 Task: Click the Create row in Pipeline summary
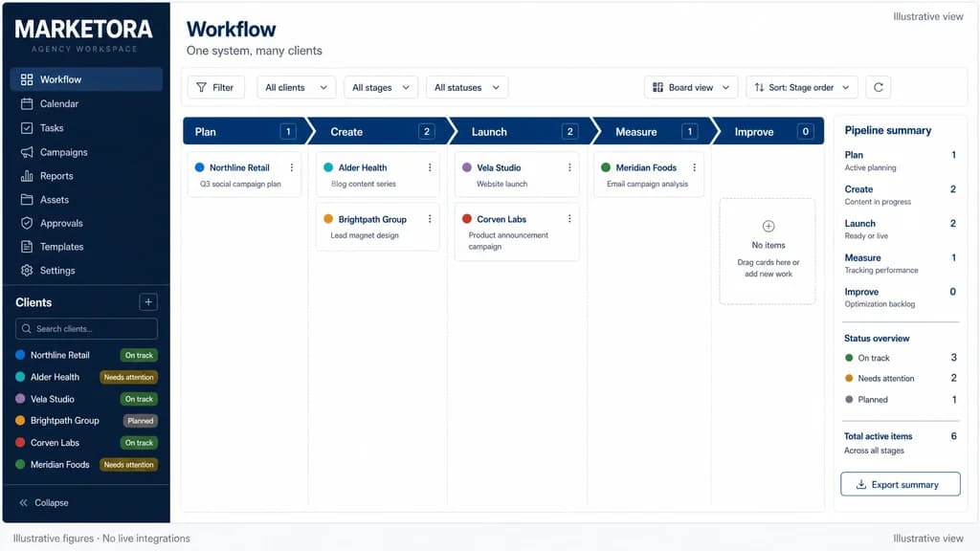coord(900,195)
